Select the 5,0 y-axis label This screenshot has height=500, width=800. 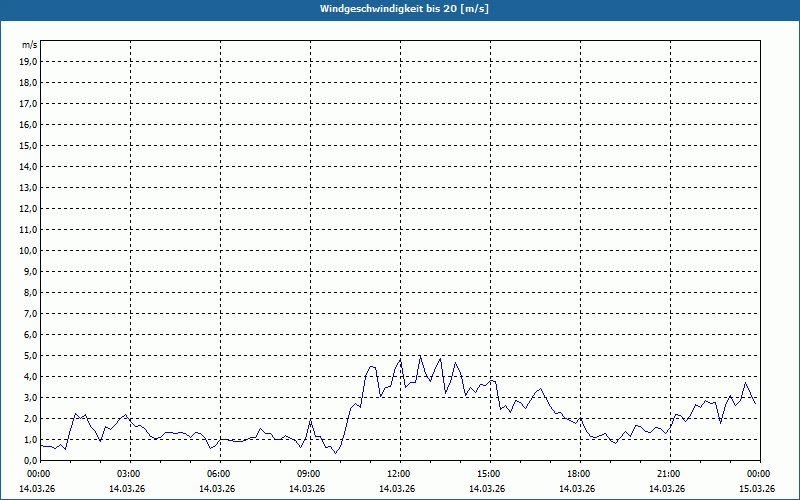pyautogui.click(x=31, y=355)
